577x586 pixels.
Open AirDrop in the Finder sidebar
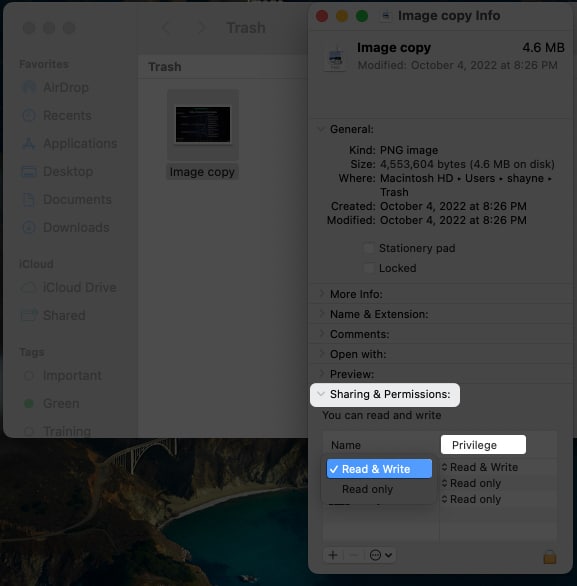coord(66,87)
